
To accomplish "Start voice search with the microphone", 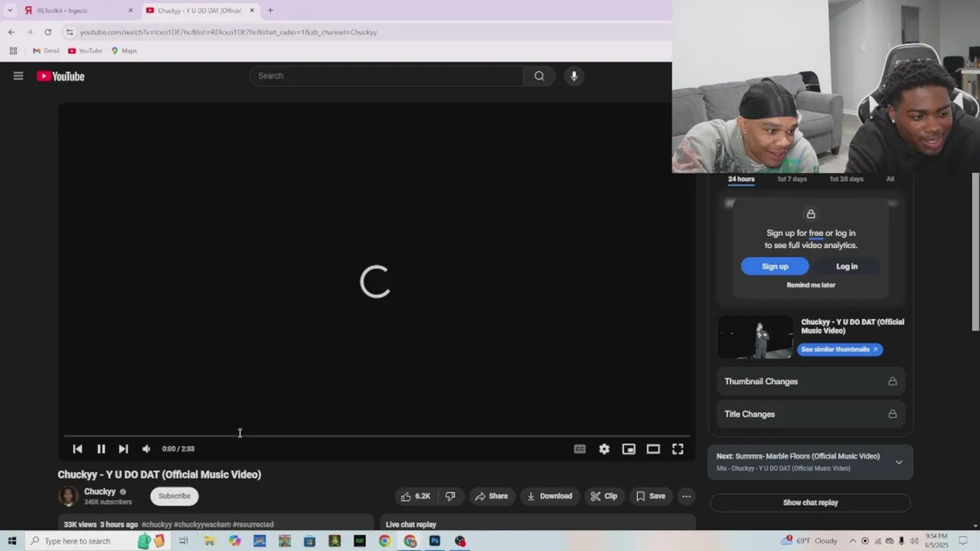I will click(x=573, y=76).
